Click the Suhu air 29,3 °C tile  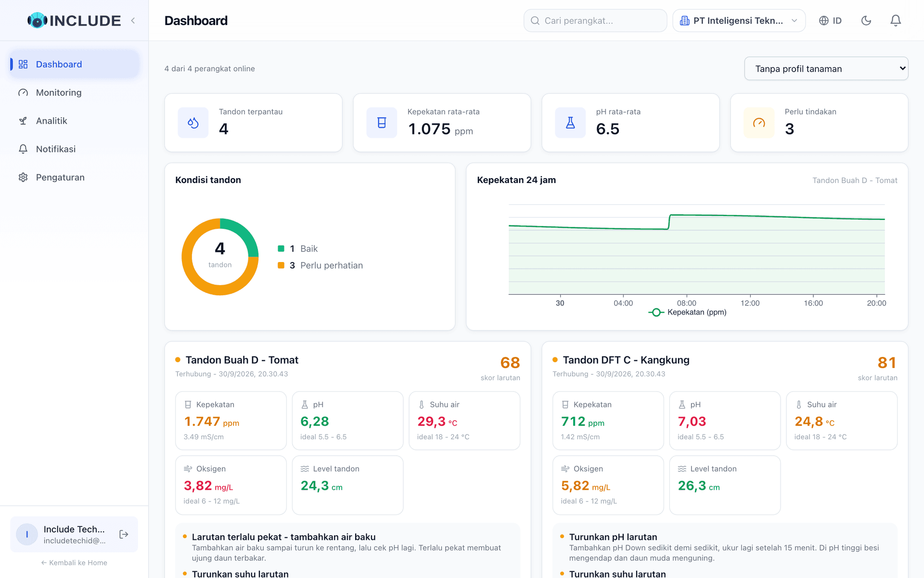click(x=464, y=420)
